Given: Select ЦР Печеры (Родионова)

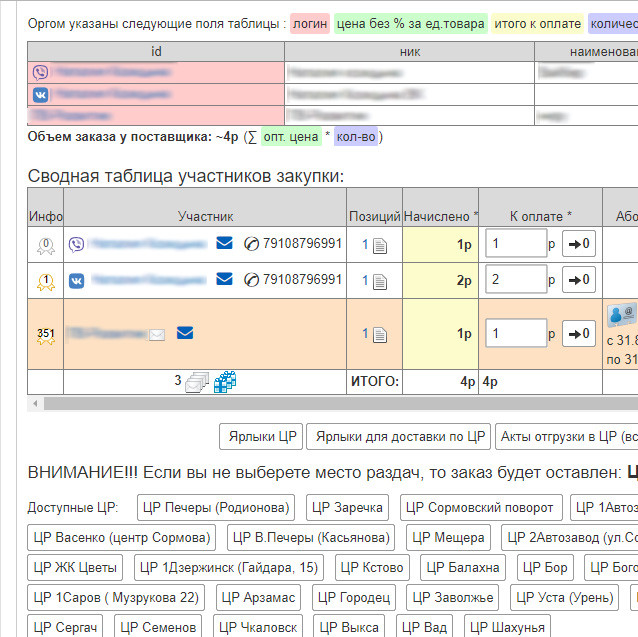Looking at the screenshot, I should coord(216,507).
